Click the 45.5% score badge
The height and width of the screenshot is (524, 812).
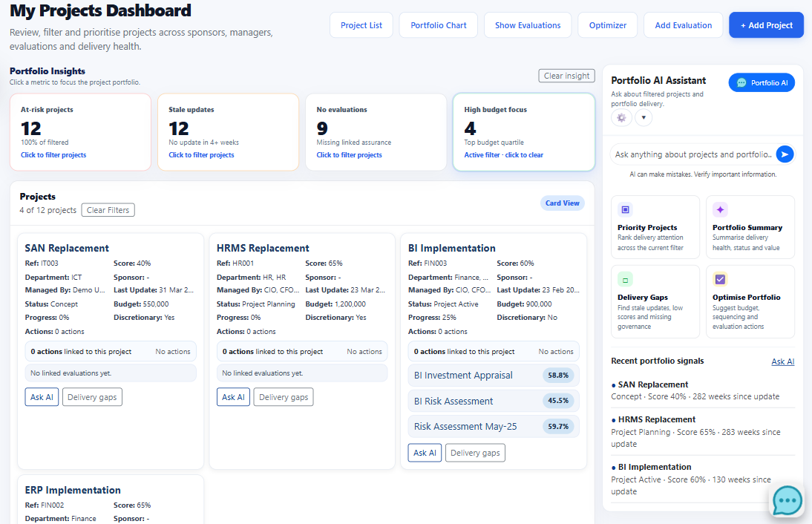pos(557,401)
